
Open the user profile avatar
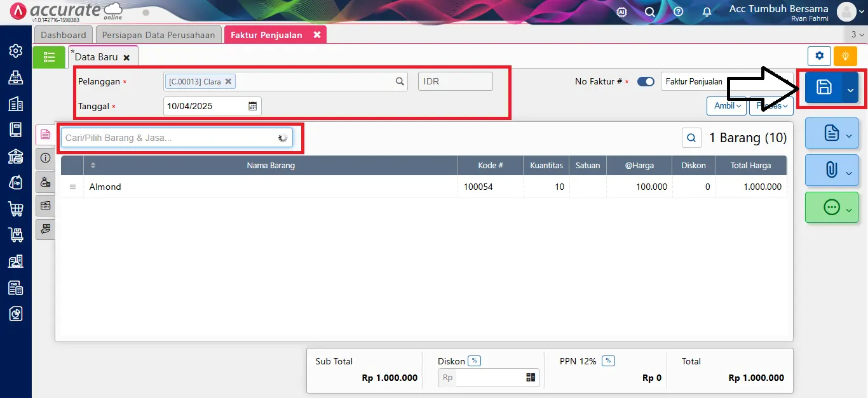click(846, 11)
